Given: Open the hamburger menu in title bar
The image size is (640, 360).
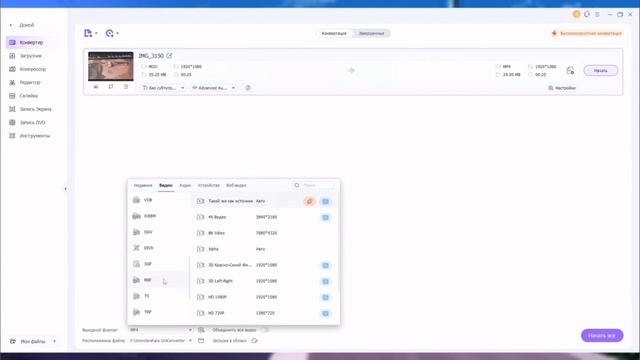Looking at the screenshot, I should pos(597,14).
